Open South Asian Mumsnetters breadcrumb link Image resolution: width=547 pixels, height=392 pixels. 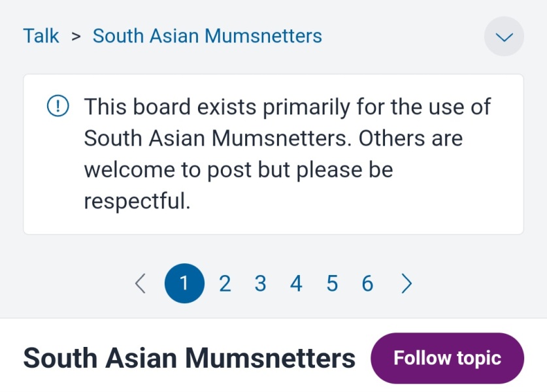tap(207, 36)
